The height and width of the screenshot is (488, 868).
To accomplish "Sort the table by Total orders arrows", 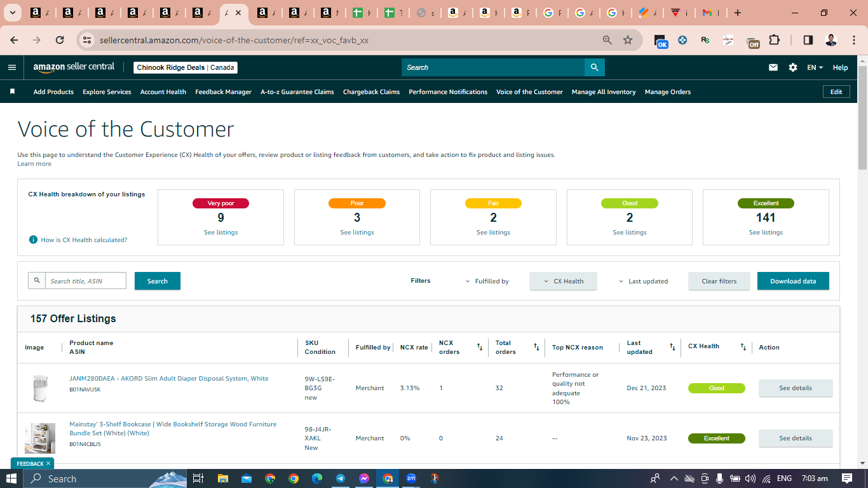I will click(x=536, y=347).
